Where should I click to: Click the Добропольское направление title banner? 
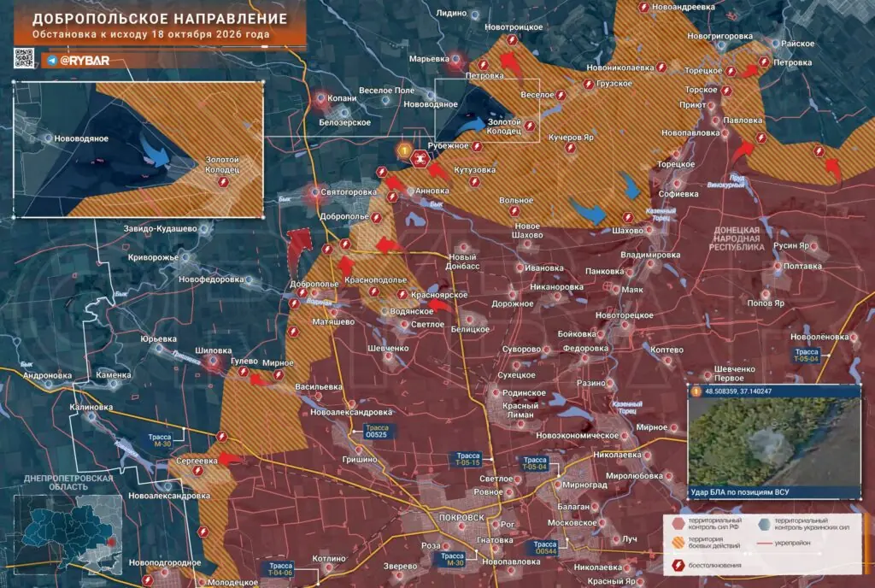160,25
